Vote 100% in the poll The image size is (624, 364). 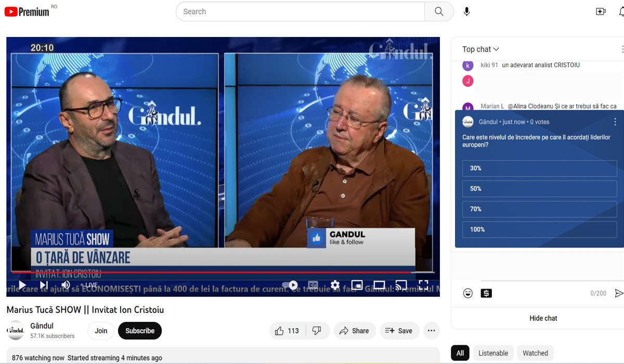(x=539, y=229)
